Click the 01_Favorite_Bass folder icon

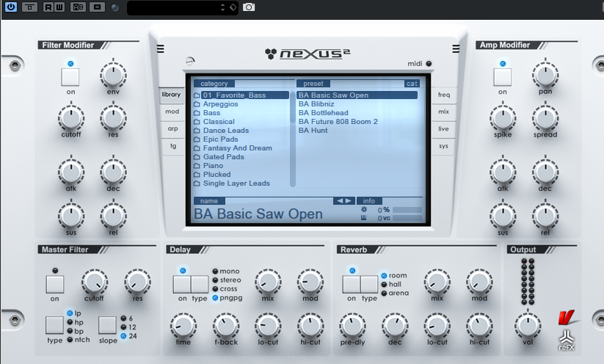(197, 95)
